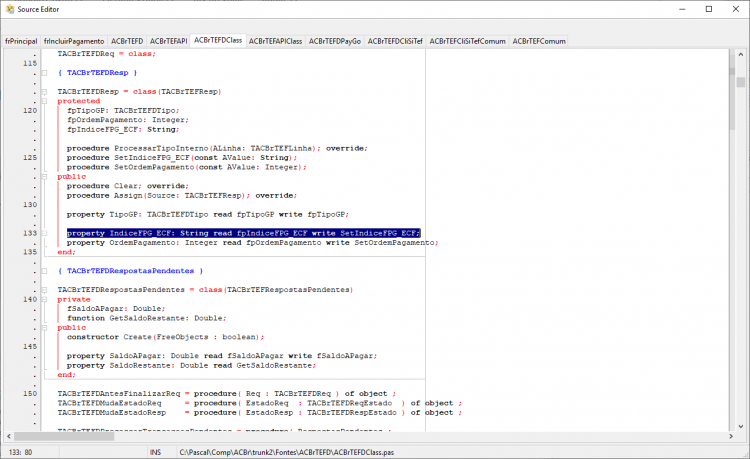This screenshot has height=459, width=750.
Task: Click 'procedure SetOrdemPagamento' declaration line
Action: click(187, 167)
